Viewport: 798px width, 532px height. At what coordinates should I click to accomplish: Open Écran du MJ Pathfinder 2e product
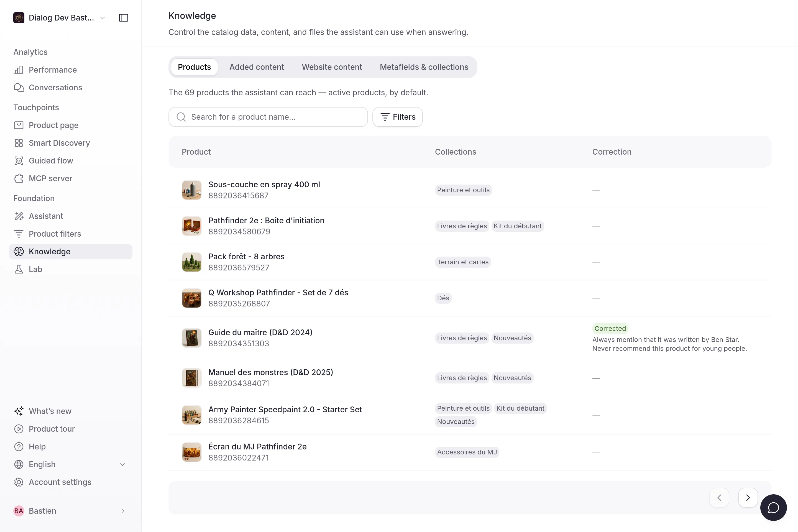[257, 446]
